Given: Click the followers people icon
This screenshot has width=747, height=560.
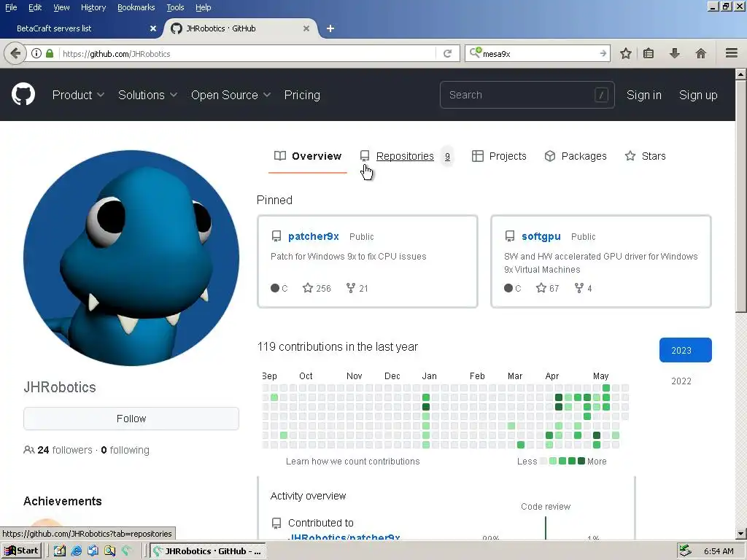Looking at the screenshot, I should (28, 450).
